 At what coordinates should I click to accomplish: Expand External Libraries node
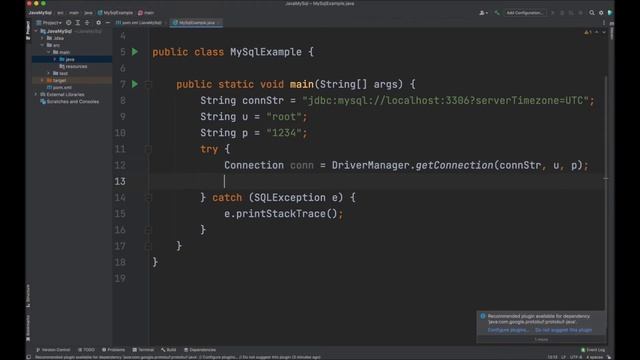[x=36, y=94]
